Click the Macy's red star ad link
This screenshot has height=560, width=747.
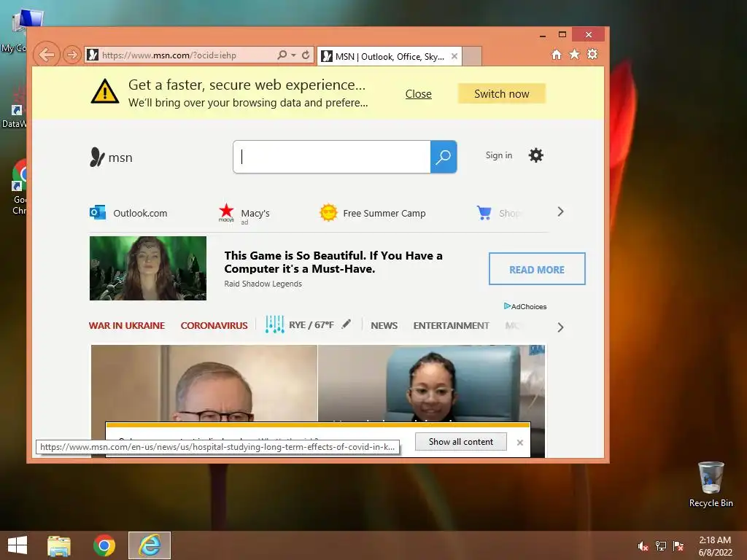click(244, 214)
